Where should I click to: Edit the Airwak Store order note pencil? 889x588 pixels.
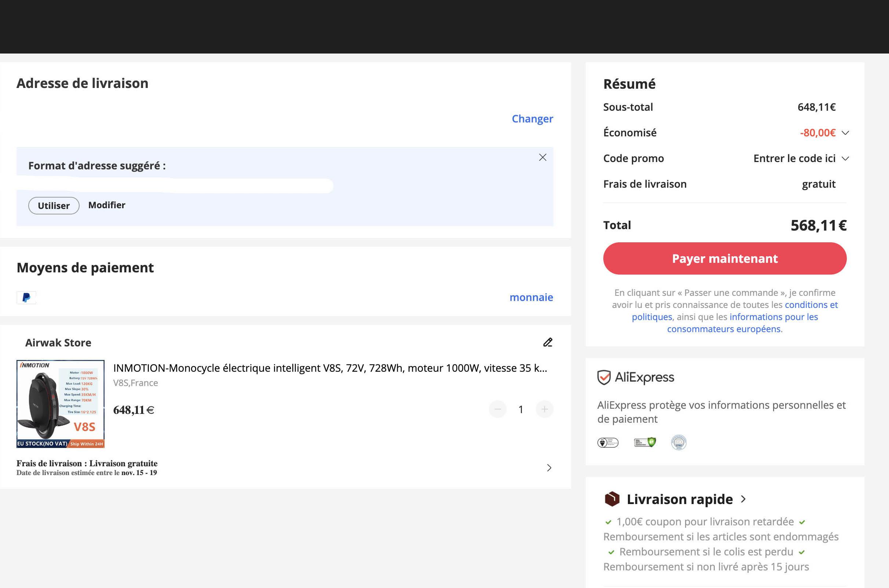[548, 342]
